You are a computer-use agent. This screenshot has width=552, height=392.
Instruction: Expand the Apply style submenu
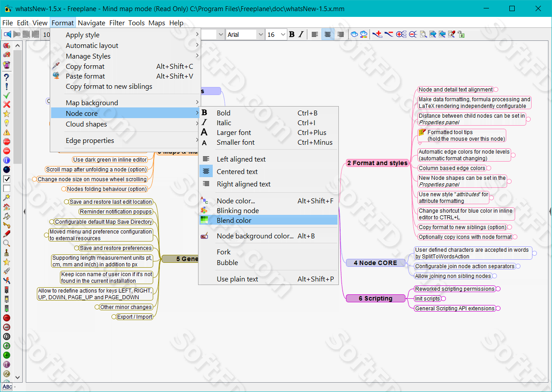[x=125, y=35]
